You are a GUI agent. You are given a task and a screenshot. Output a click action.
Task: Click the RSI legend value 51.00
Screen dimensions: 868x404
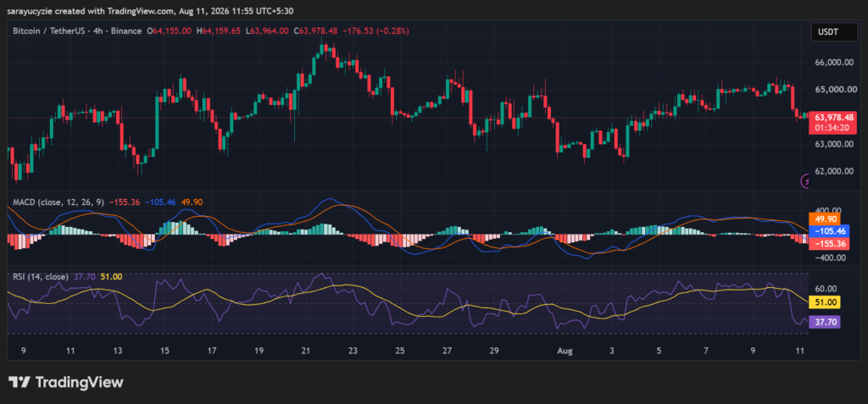coord(111,277)
